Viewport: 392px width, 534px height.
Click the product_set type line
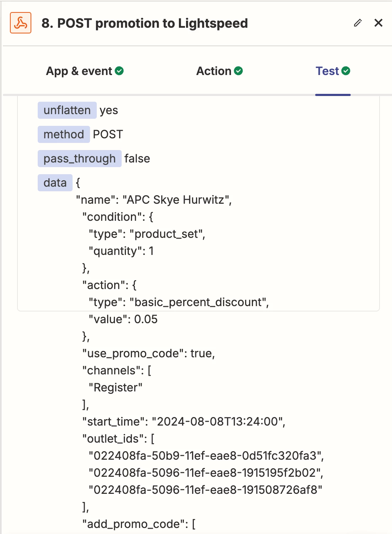[147, 234]
